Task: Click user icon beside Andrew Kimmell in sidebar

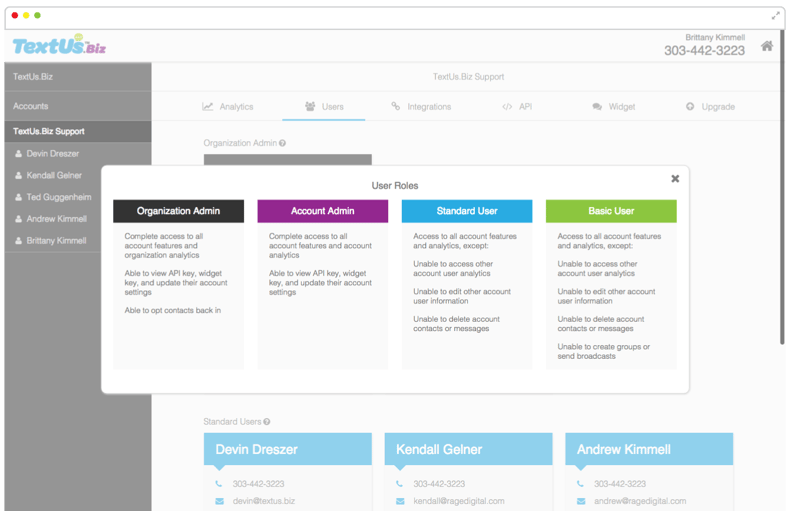Action: tap(18, 219)
